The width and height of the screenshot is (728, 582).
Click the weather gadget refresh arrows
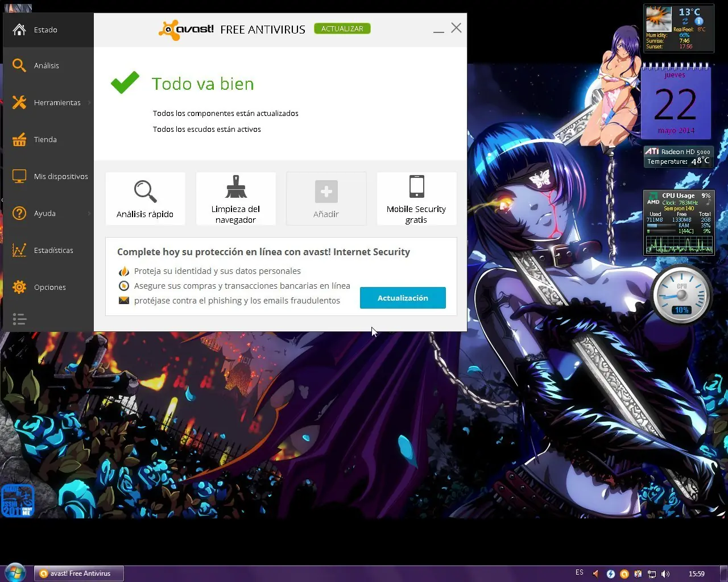coord(685,21)
